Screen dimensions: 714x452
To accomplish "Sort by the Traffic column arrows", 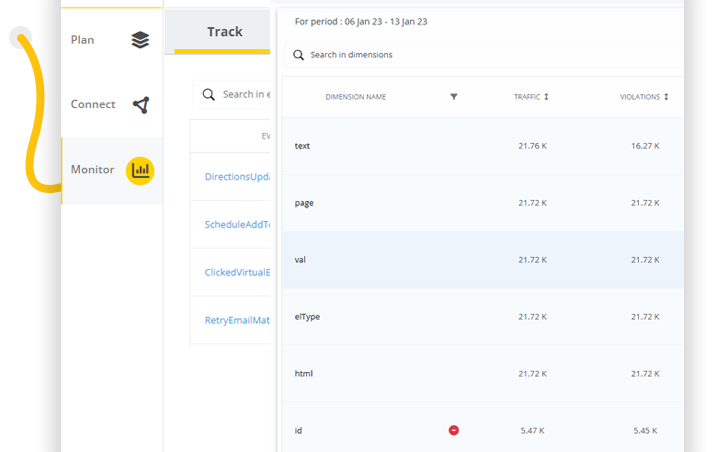I will [x=546, y=97].
